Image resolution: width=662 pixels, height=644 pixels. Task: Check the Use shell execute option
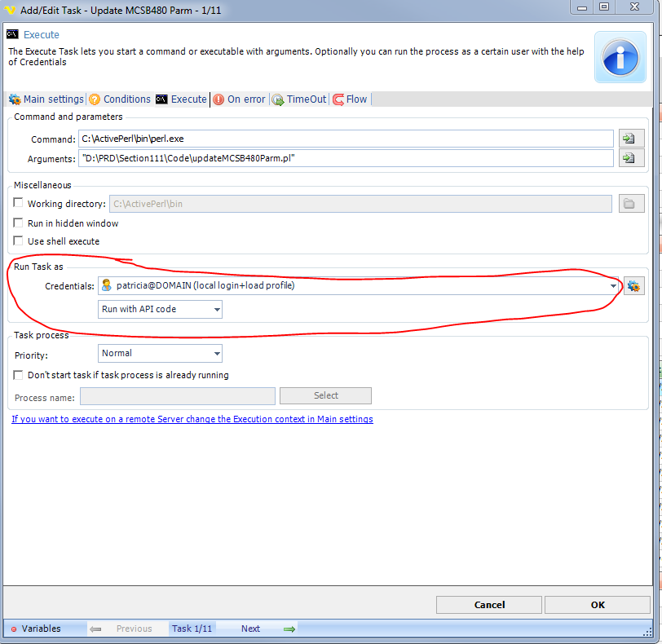click(19, 241)
